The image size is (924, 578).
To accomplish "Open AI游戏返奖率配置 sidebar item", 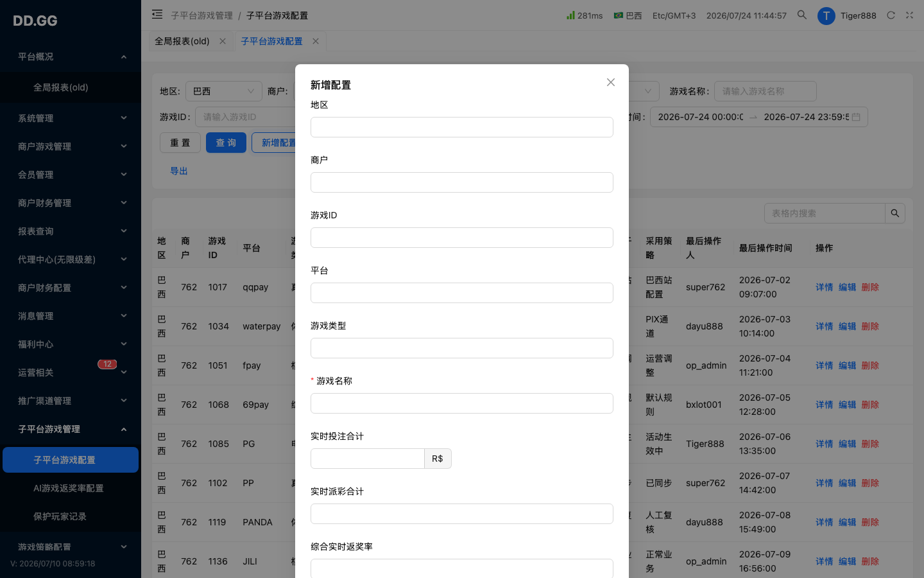I will pyautogui.click(x=71, y=488).
